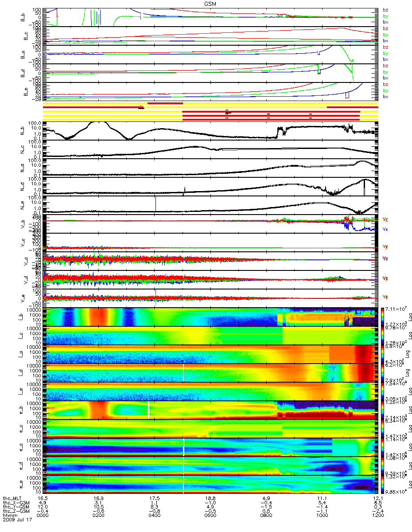Select the 12.1 MLT value
412x532 pixels.
click(378, 498)
